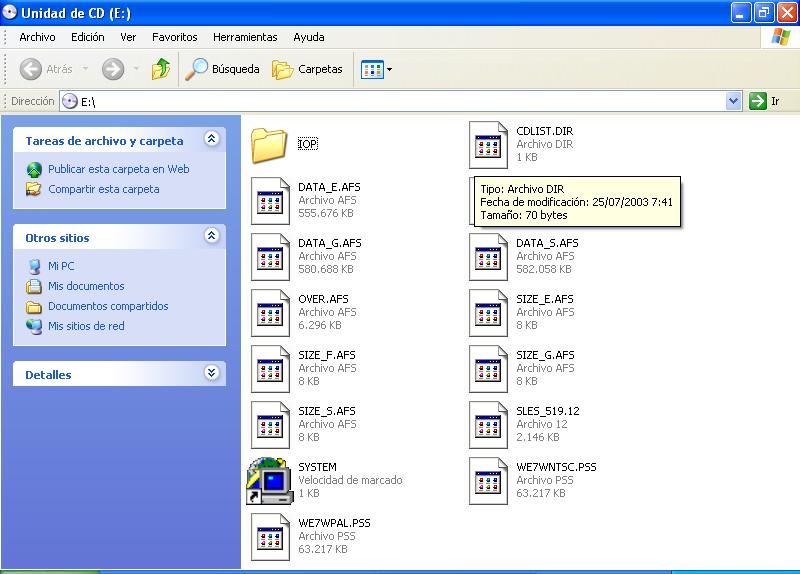Screen dimensions: 800x574
Task: Expand the Detalles panel
Action: tap(211, 372)
